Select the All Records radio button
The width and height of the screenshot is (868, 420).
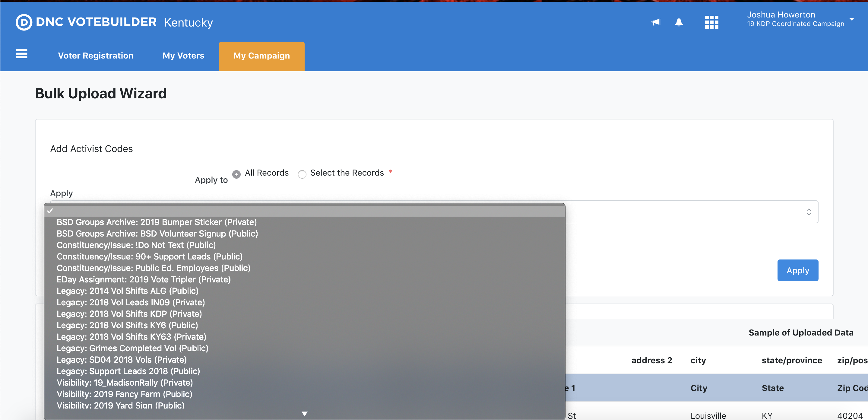(x=236, y=174)
